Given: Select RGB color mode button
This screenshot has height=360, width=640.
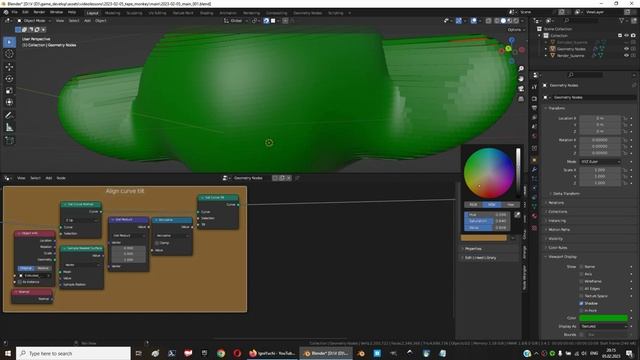Looking at the screenshot, I should (473, 204).
